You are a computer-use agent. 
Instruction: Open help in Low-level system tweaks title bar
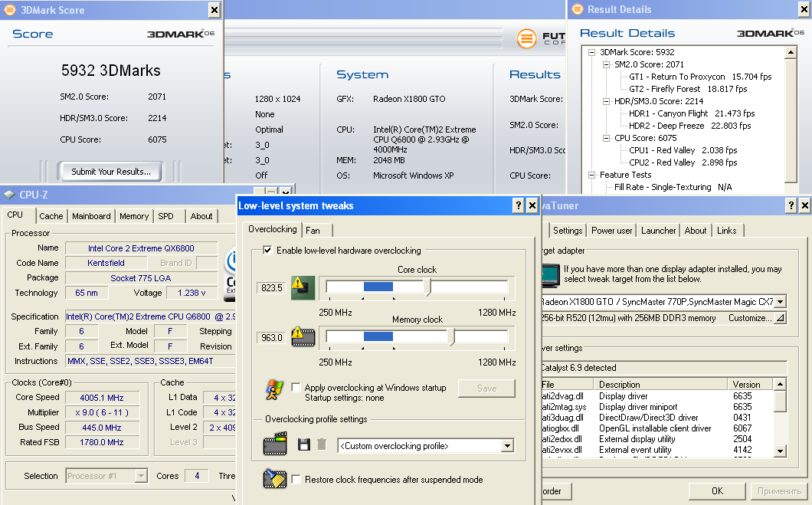point(518,205)
